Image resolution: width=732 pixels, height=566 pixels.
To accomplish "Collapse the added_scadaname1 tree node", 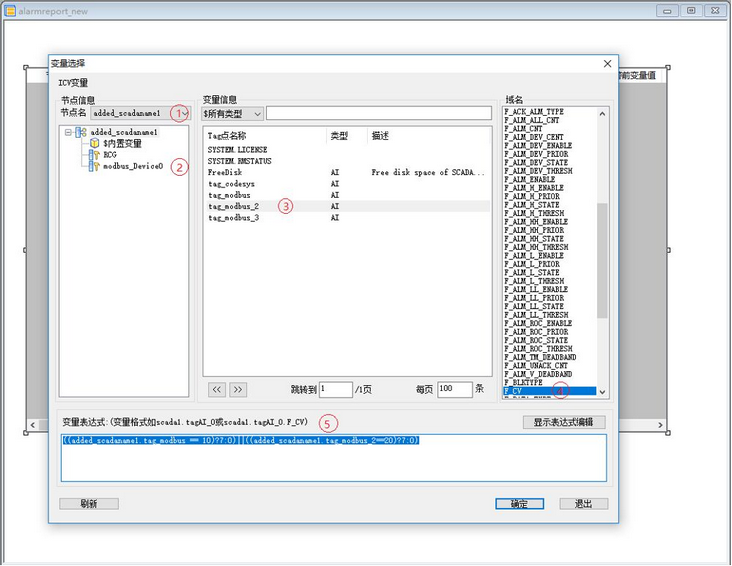I will pos(68,132).
